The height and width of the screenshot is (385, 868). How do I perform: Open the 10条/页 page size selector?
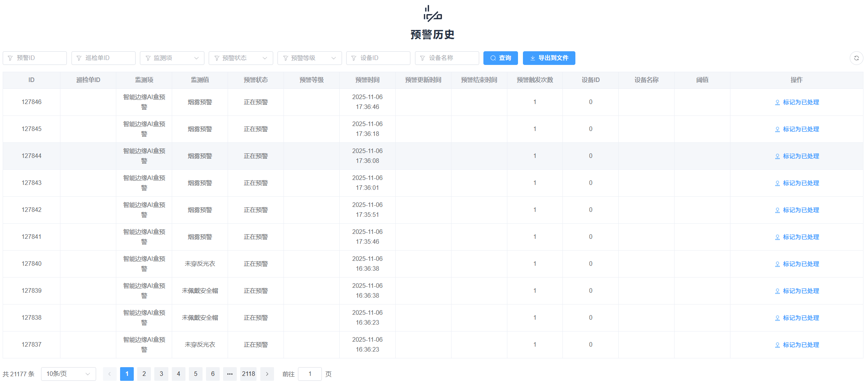click(68, 374)
